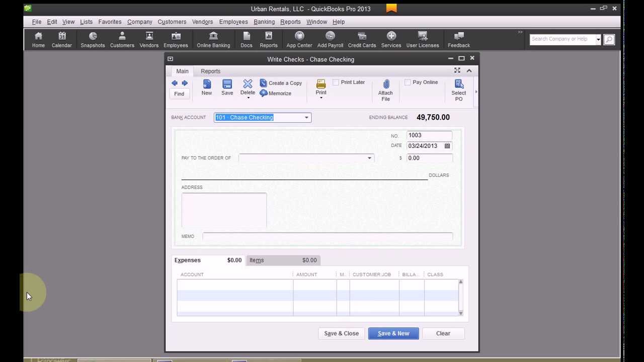
Task: Open the date calendar picker icon
Action: point(447,146)
